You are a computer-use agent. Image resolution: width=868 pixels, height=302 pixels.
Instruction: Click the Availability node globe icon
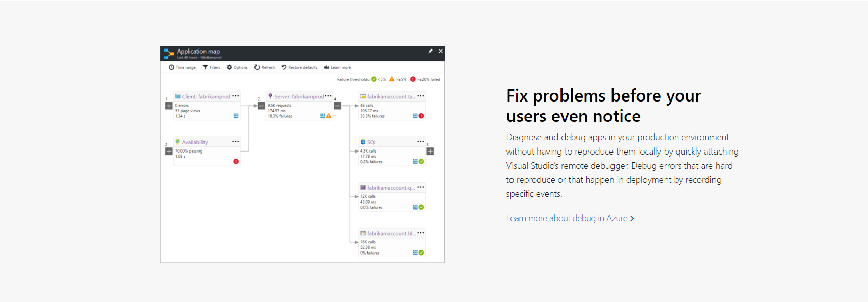pos(178,142)
